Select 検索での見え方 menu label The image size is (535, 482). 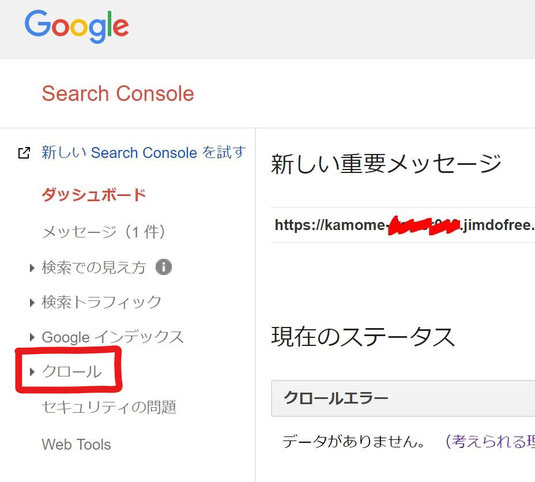tap(94, 267)
